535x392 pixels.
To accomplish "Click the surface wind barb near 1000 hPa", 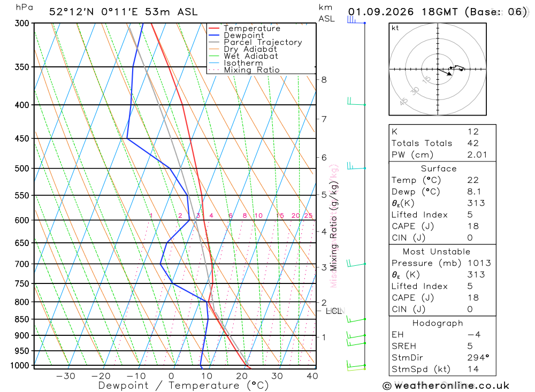I will pyautogui.click(x=356, y=365).
